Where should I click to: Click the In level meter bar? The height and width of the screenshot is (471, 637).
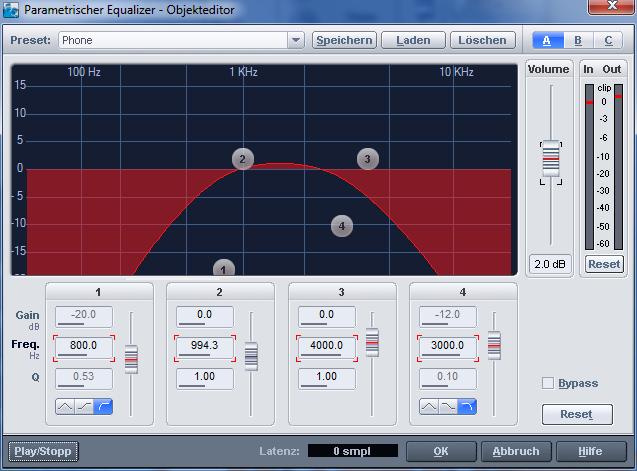(589, 167)
